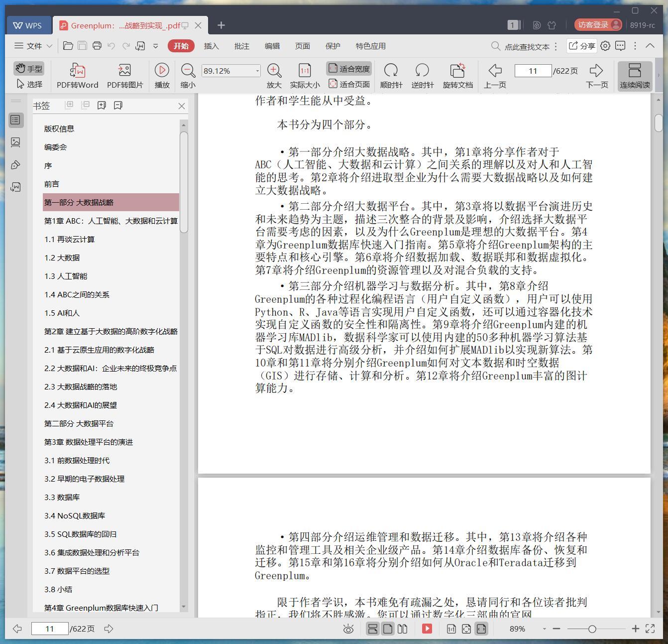Screen dimensions: 668x644
Task: Toggle single page view in status bar
Action: coord(388,629)
